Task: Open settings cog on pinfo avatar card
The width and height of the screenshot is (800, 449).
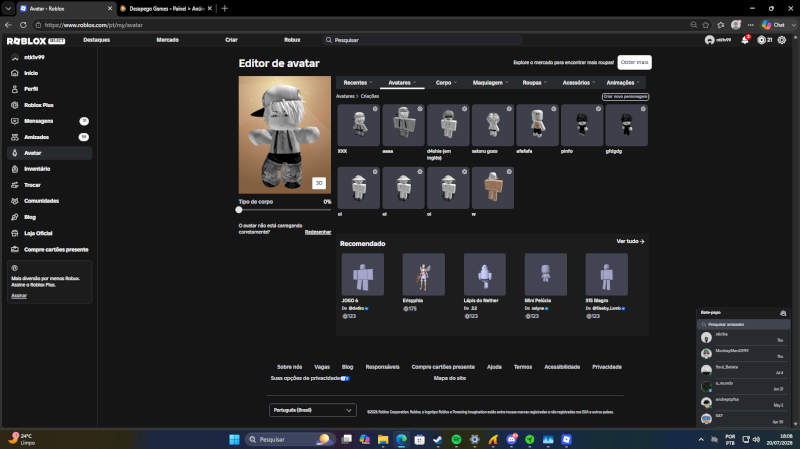Action: tap(598, 109)
